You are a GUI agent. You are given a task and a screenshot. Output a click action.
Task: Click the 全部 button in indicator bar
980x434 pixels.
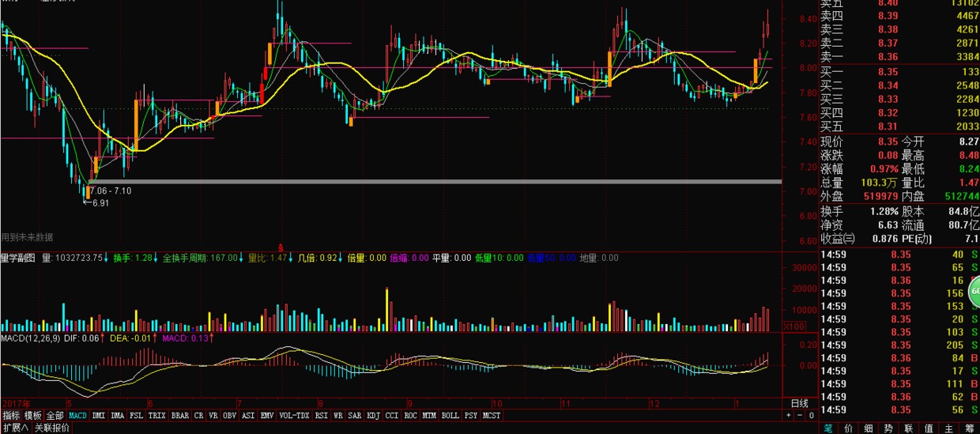coord(55,415)
